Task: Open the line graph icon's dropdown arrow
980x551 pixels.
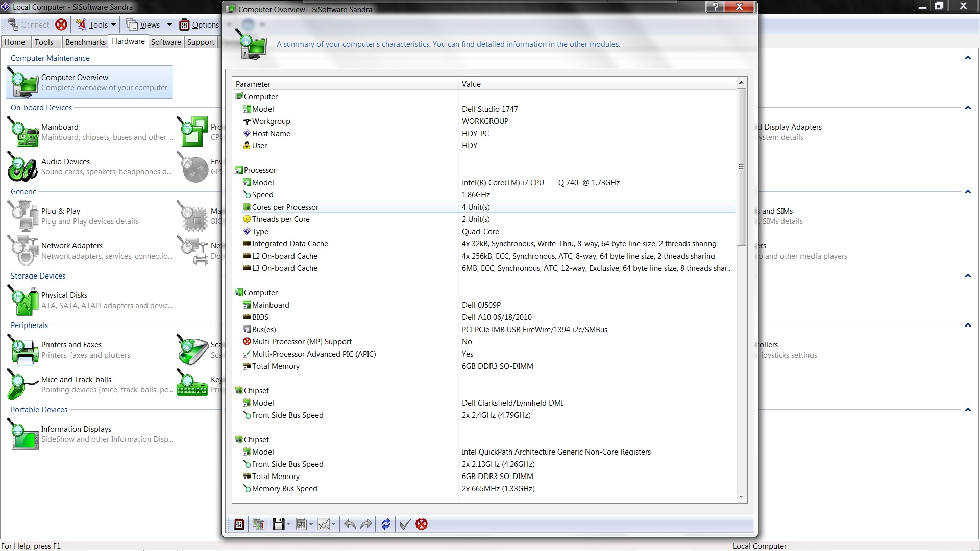Action: tap(334, 524)
